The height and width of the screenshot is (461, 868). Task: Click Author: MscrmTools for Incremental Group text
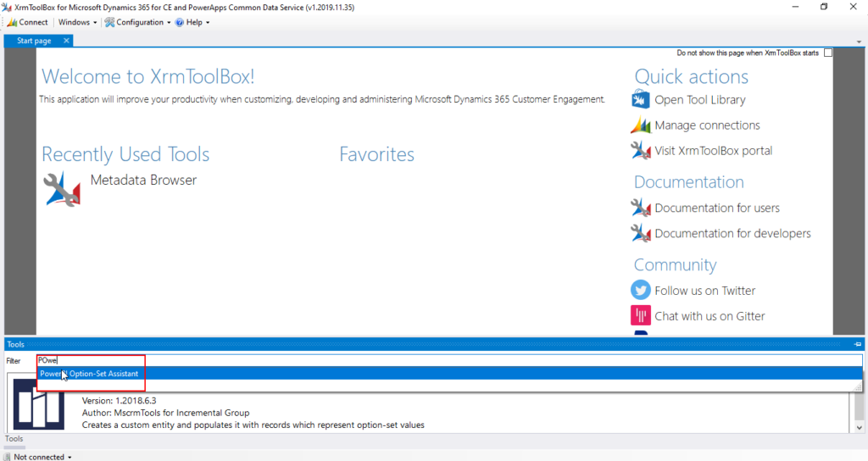coord(165,413)
